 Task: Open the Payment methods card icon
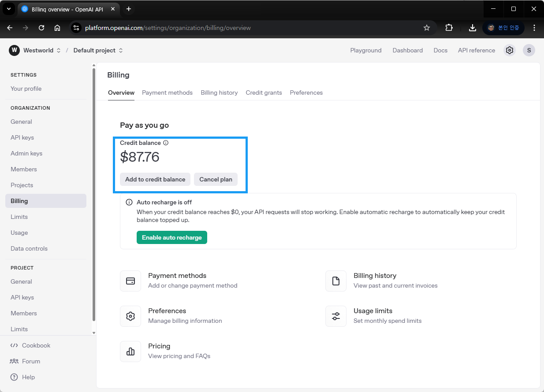[130, 281]
